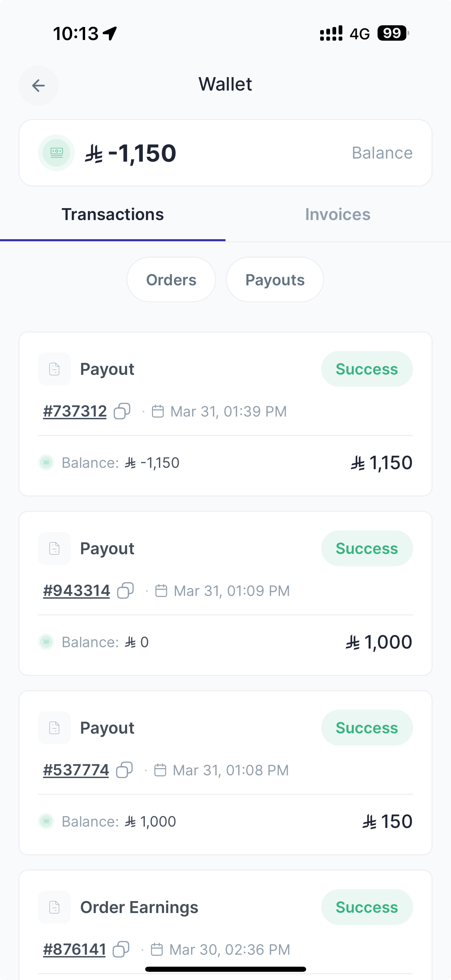Select the Transactions tab

point(112,215)
